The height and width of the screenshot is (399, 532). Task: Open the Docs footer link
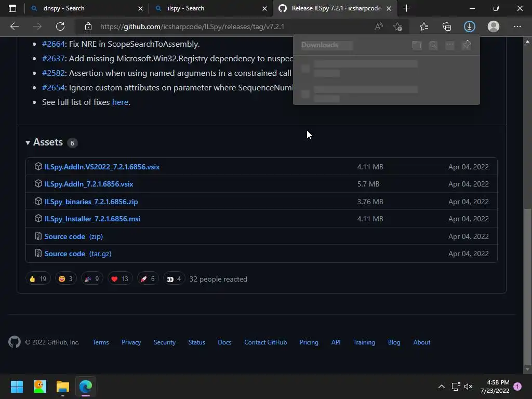(x=224, y=342)
